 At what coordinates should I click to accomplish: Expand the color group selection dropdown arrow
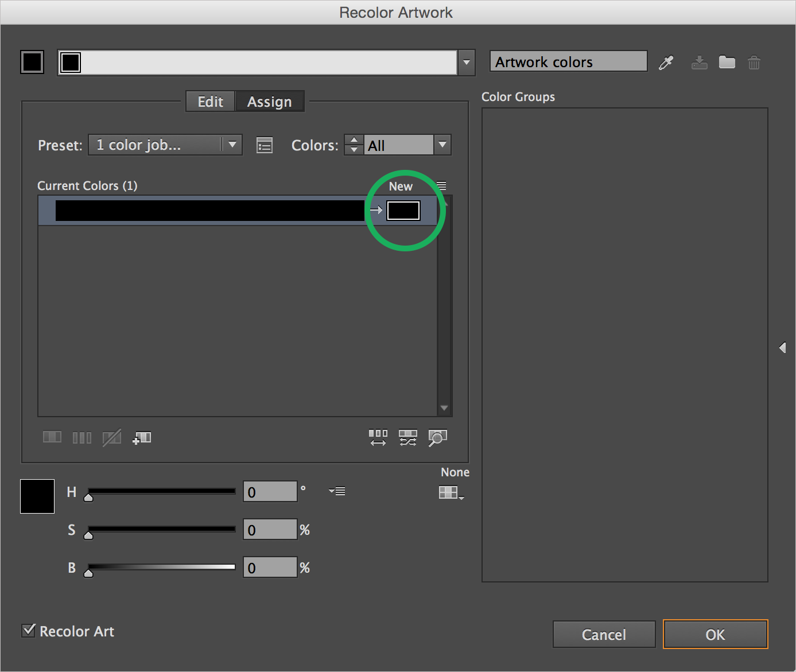466,62
